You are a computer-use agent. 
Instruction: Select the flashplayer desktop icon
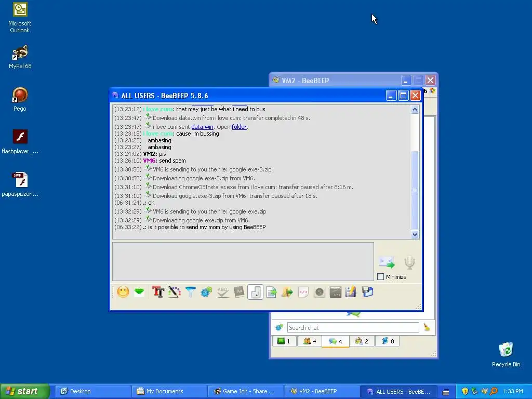pos(20,142)
